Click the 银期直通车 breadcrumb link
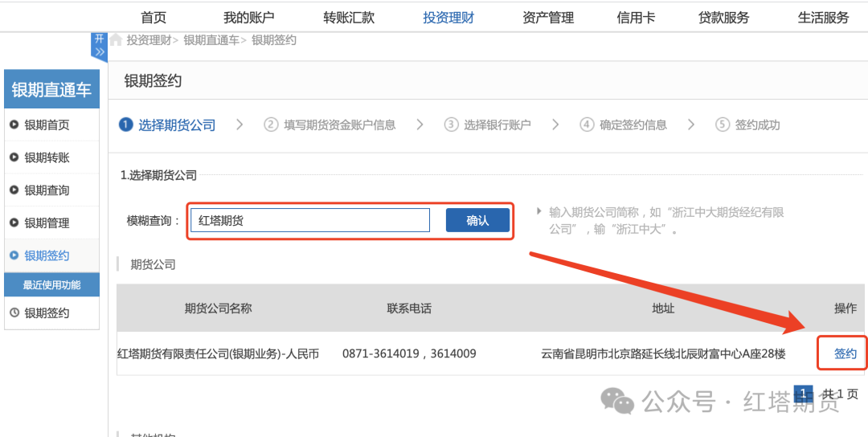The height and width of the screenshot is (437, 868). click(211, 40)
